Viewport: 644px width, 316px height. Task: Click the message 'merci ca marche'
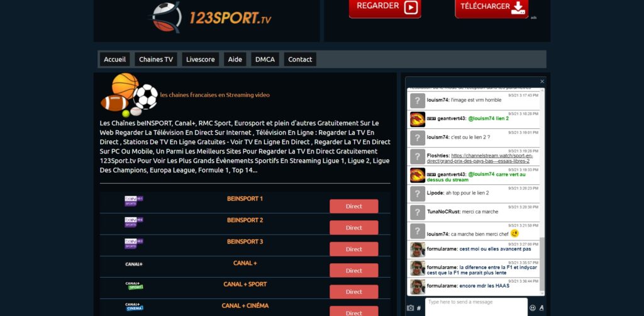click(480, 212)
